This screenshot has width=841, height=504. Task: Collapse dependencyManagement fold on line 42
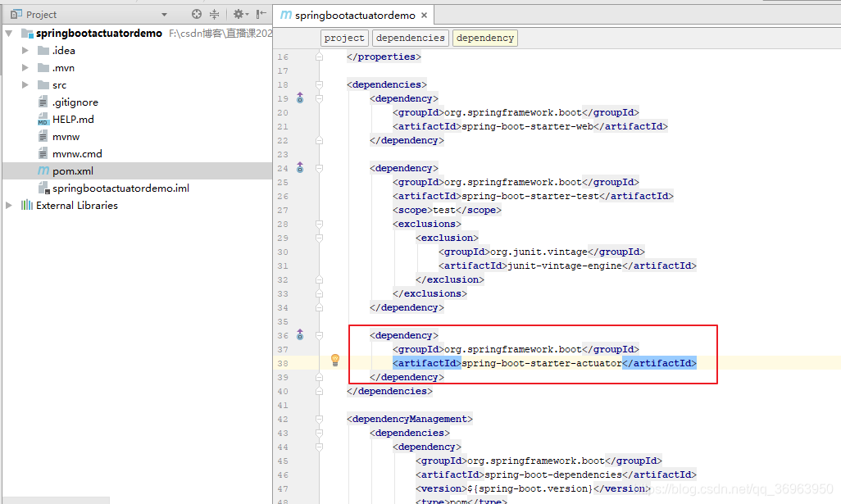pyautogui.click(x=319, y=420)
